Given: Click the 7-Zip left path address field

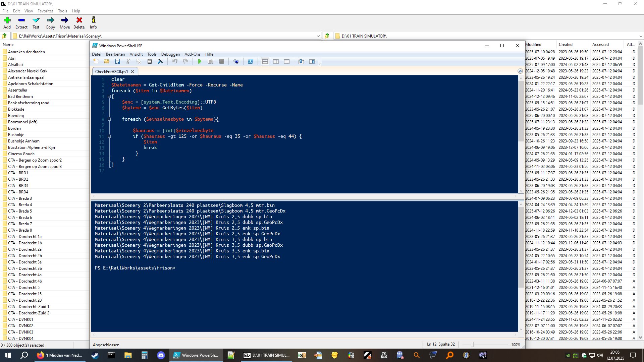Looking at the screenshot, I should (167, 36).
